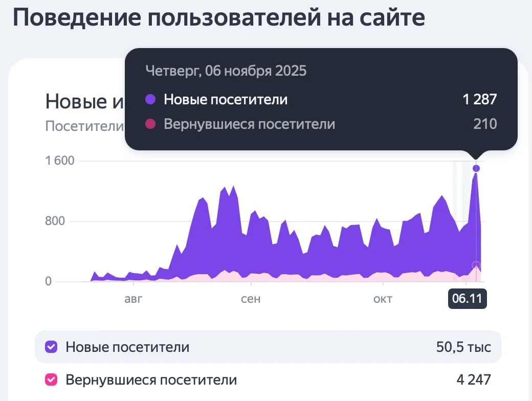Click the gray Посетители subtitle under chart title

(84, 126)
